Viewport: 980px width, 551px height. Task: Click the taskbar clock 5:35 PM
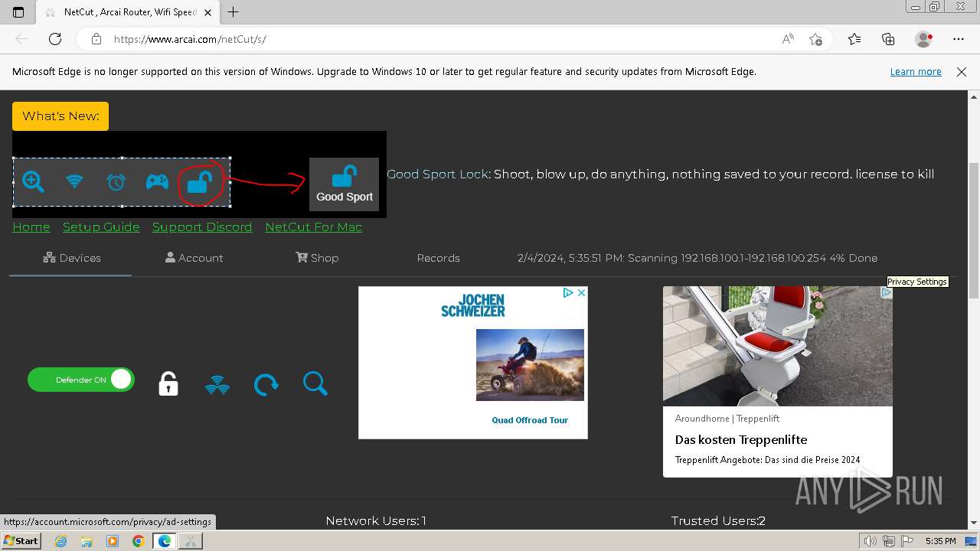coord(940,541)
